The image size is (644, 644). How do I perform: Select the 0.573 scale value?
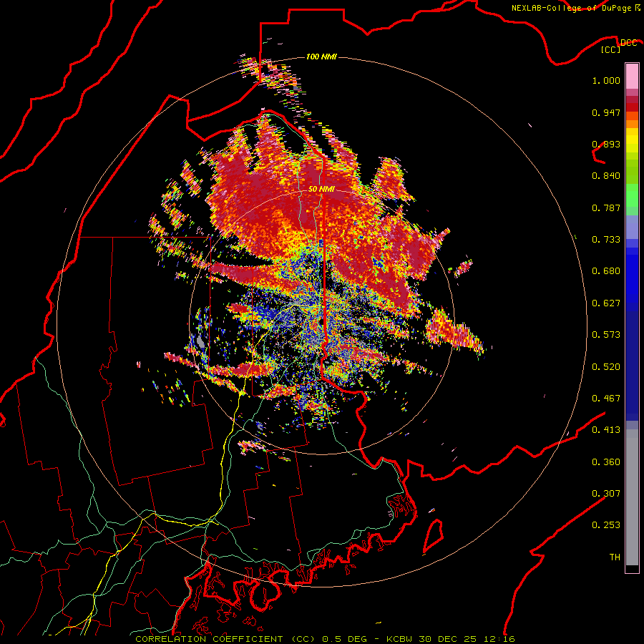click(x=606, y=335)
